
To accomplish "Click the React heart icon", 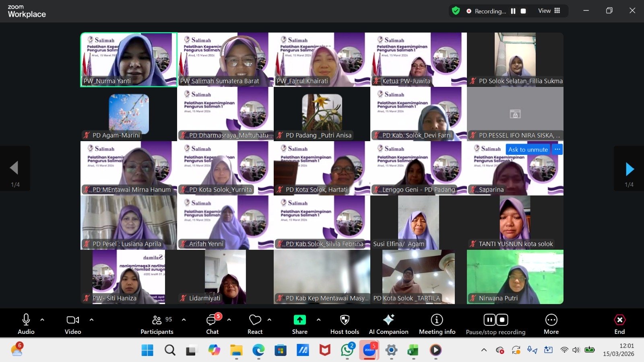I will tap(255, 324).
